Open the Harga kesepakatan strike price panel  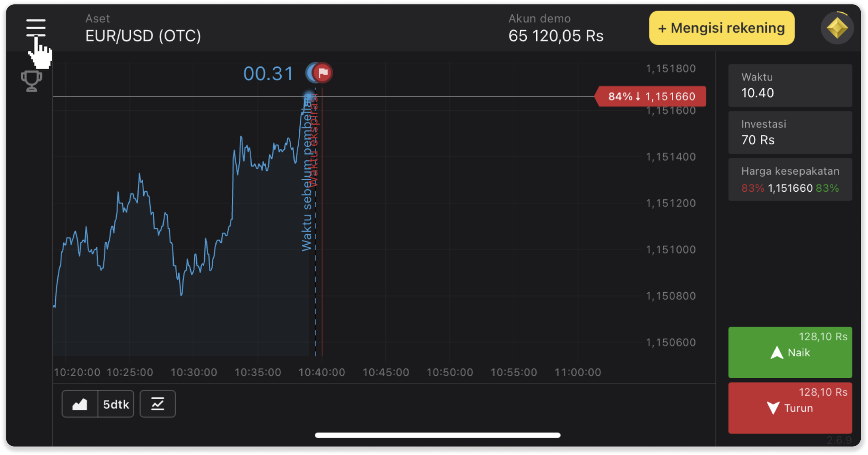(x=790, y=180)
